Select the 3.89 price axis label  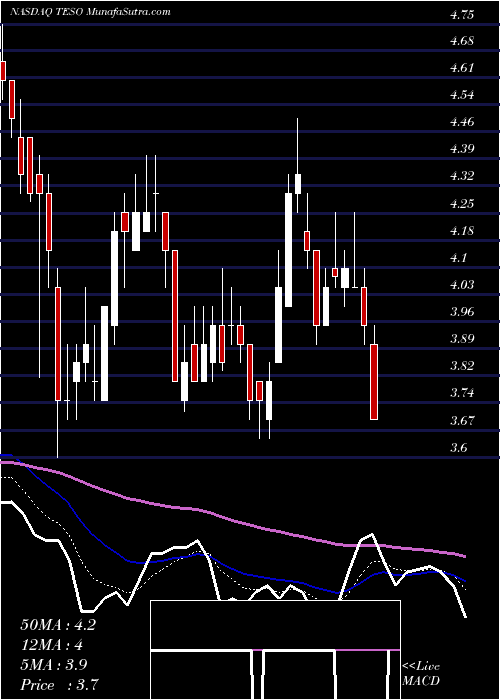tap(462, 339)
